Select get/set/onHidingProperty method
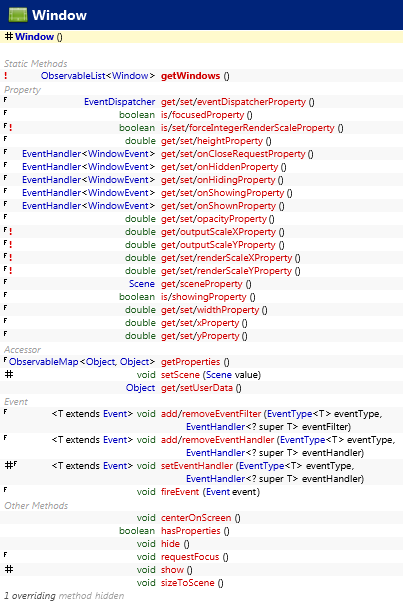This screenshot has height=602, width=403. [218, 180]
